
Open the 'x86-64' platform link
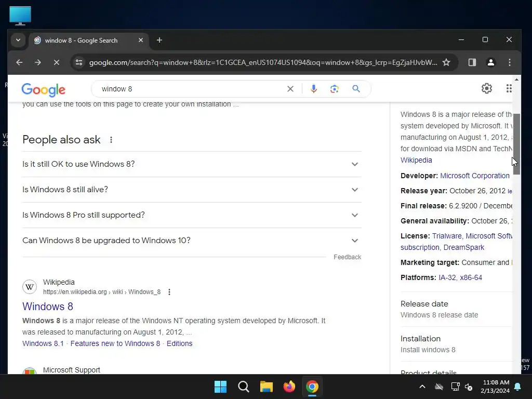471,277
